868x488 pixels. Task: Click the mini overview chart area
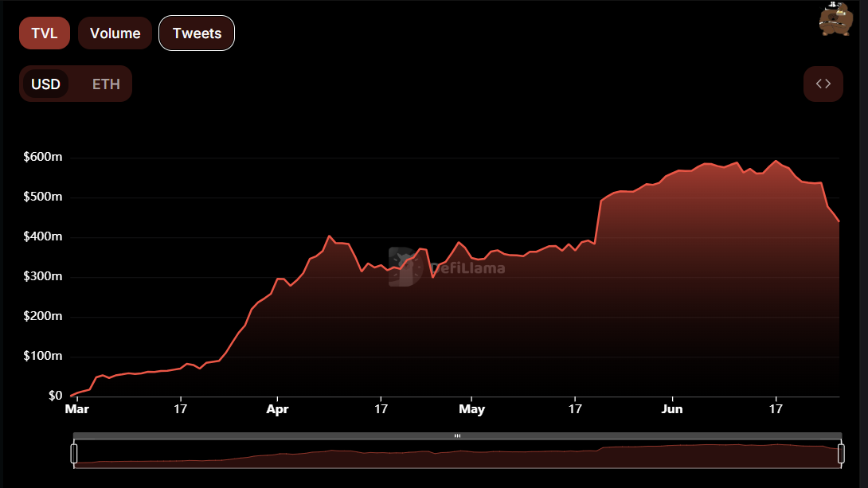[x=457, y=454]
